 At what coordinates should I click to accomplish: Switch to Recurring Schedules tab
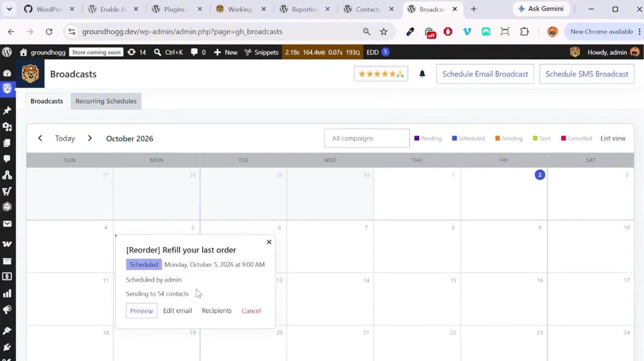tap(106, 101)
